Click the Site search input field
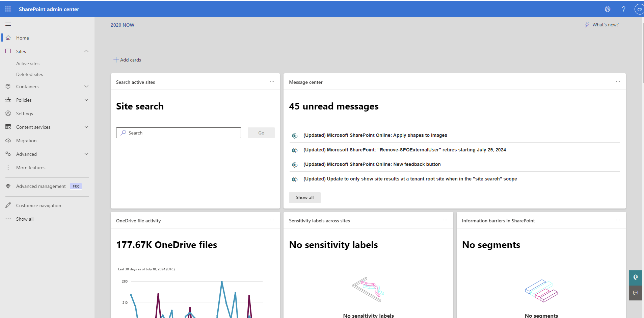The image size is (644, 318). click(179, 133)
